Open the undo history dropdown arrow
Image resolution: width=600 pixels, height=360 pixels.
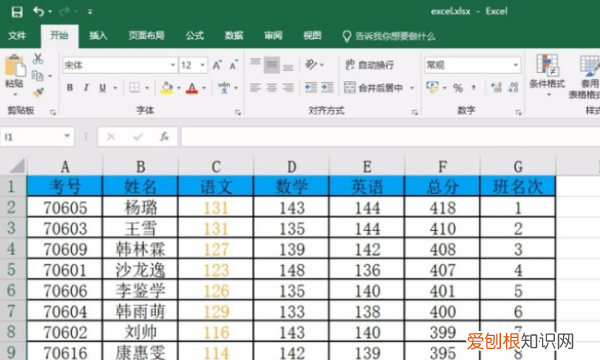coord(51,12)
